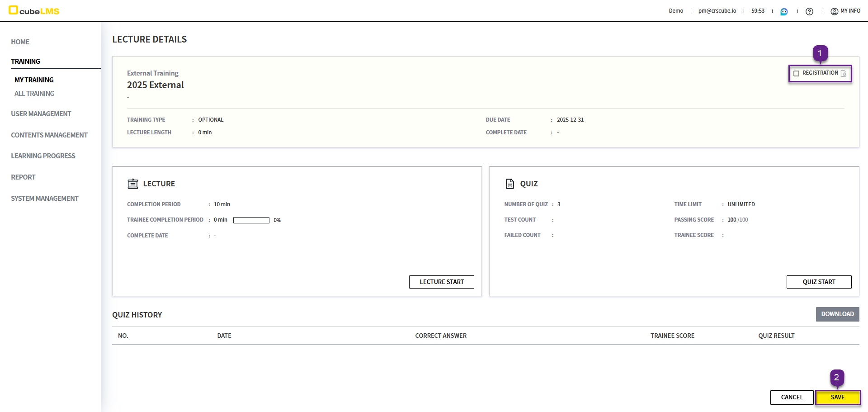The width and height of the screenshot is (868, 412).
Task: Check the REGISTRATION checkbox
Action: (x=797, y=73)
